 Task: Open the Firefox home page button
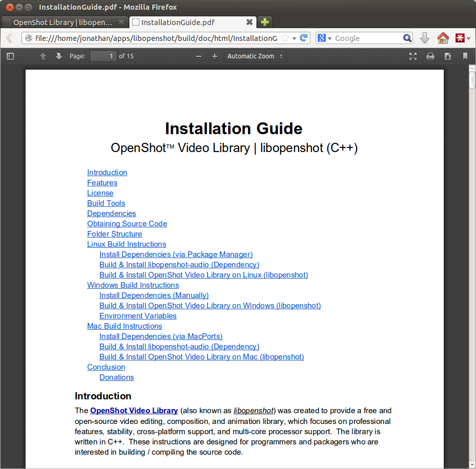443,38
